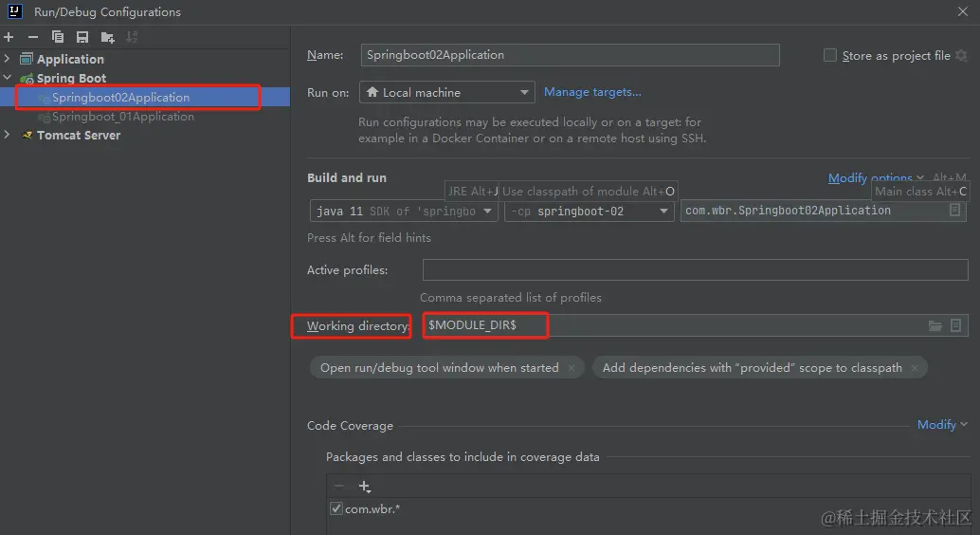Copy the selected configuration
Screen dimensions: 980x535
[58, 37]
